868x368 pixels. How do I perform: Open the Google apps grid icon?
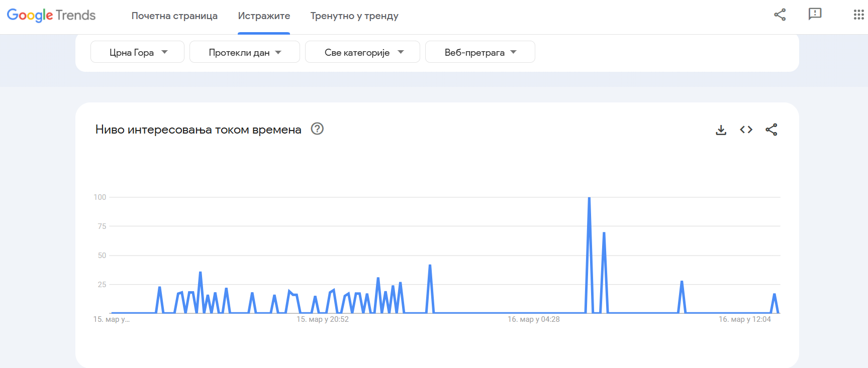click(858, 15)
